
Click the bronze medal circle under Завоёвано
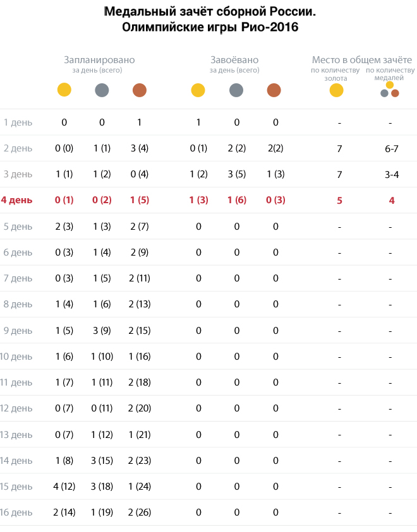[274, 90]
